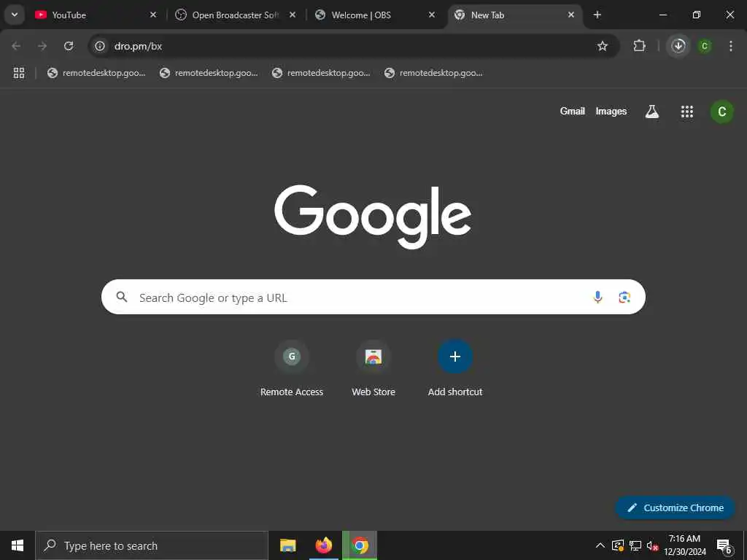View site information icon in address bar
The width and height of the screenshot is (747, 560).
[99, 46]
